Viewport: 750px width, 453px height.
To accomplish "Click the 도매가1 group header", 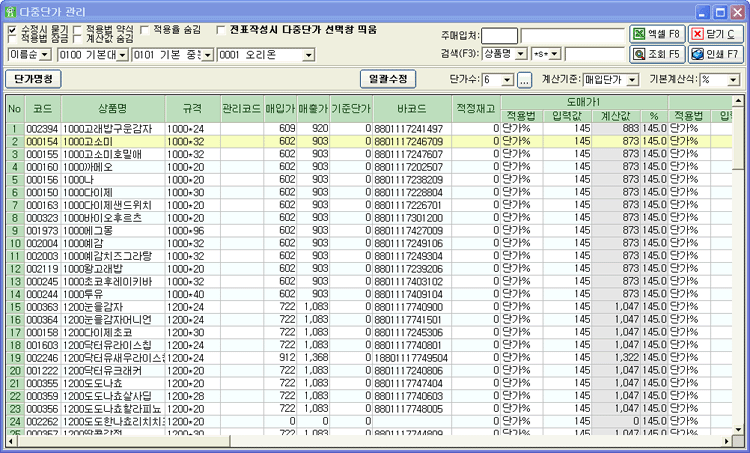I will [x=585, y=102].
